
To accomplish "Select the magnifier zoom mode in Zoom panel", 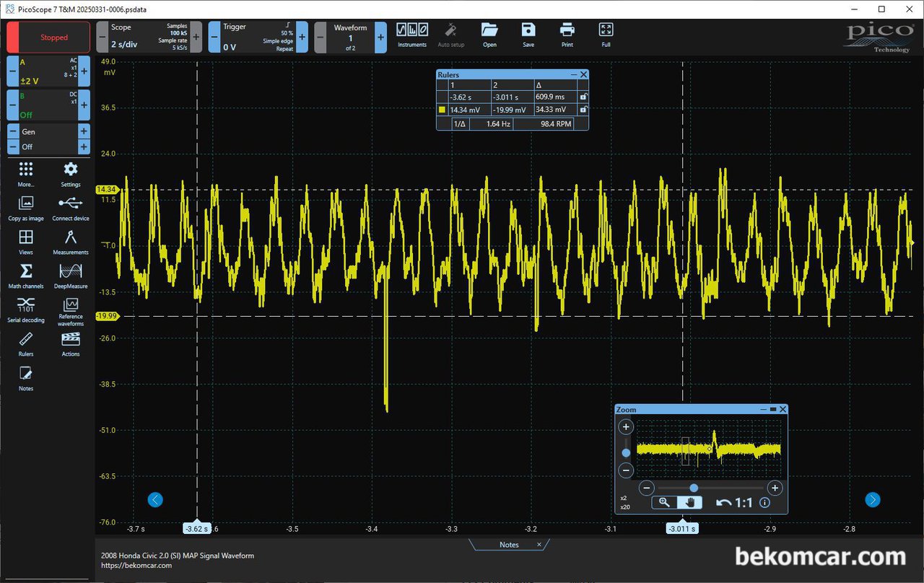I will (664, 503).
